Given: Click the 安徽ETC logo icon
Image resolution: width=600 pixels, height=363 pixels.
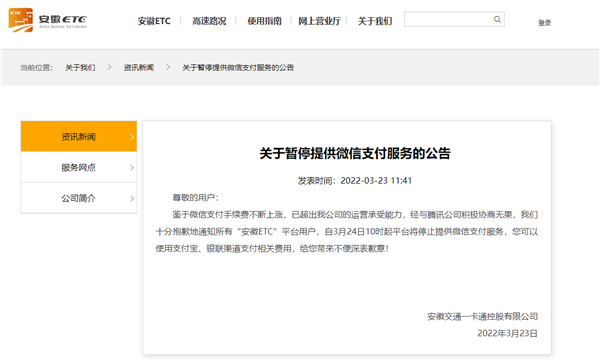Looking at the screenshot, I should click(x=21, y=20).
